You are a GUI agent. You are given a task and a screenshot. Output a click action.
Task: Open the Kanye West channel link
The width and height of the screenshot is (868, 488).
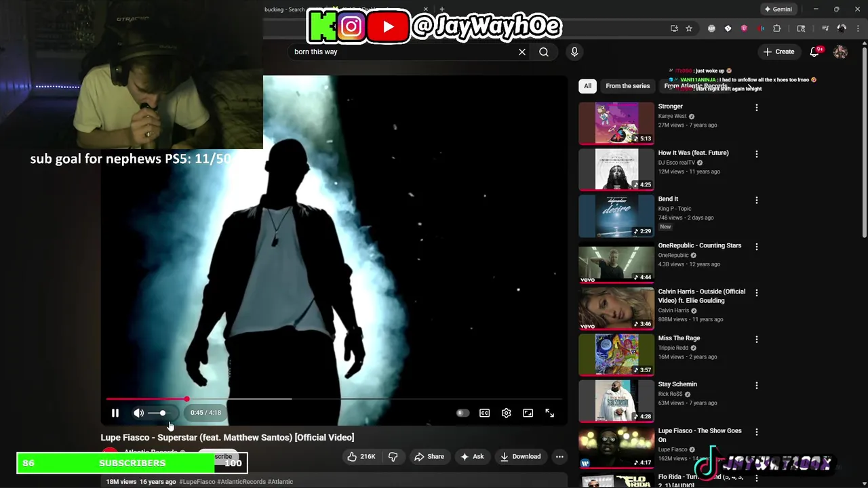click(672, 116)
